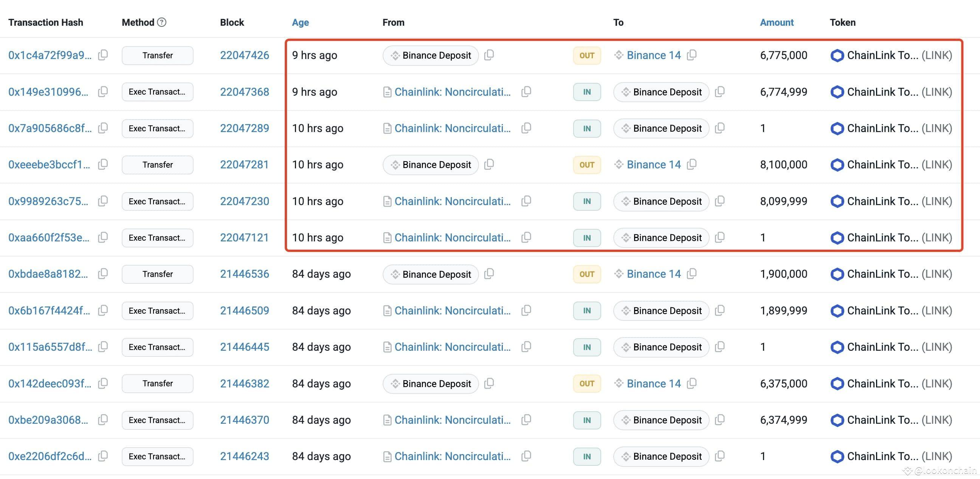Open block 22047426

(244, 55)
